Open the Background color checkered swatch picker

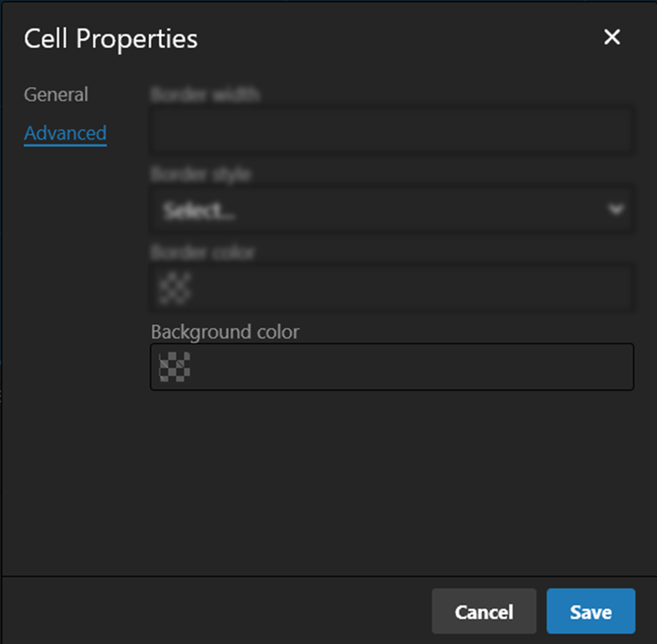175,367
